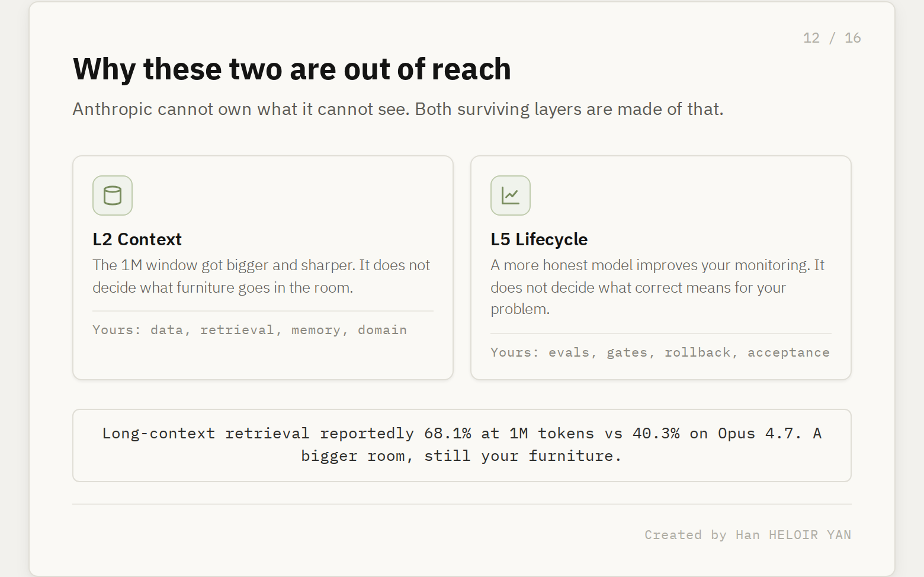Click the slide counter 12 / 16
The image size is (924, 577).
click(x=832, y=38)
